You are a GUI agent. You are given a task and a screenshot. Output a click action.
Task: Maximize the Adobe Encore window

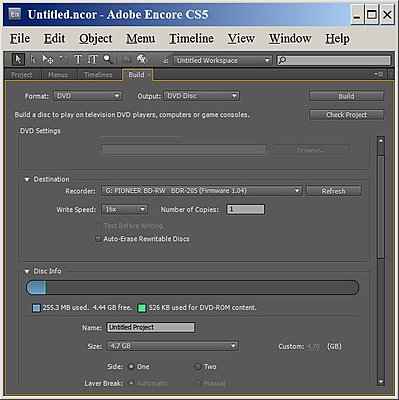pos(372,15)
